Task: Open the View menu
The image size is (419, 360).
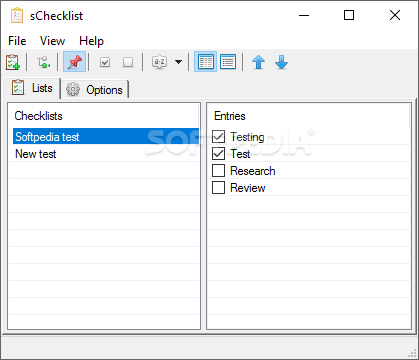Action: click(x=52, y=41)
